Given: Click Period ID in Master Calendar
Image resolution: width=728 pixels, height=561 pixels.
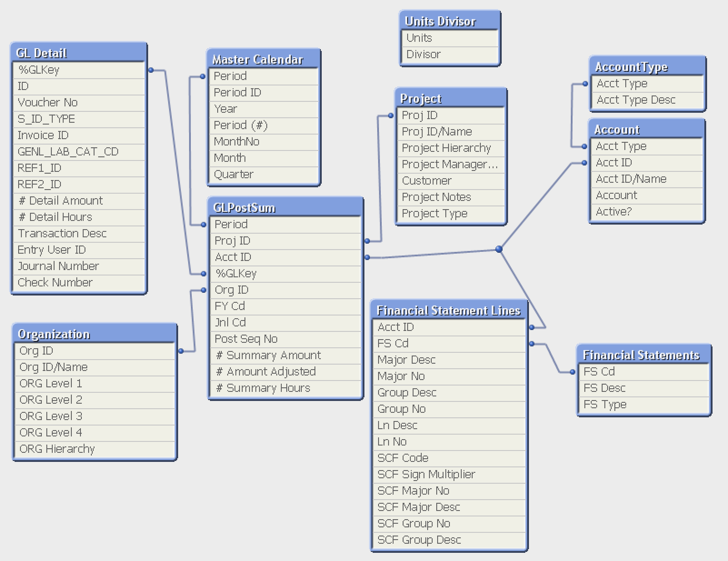Looking at the screenshot, I should pos(264,93).
